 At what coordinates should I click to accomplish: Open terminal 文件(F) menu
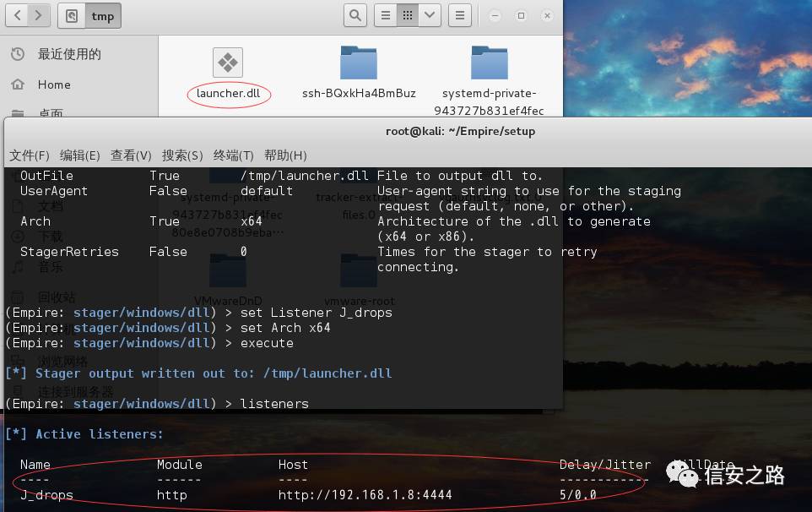pyautogui.click(x=29, y=155)
